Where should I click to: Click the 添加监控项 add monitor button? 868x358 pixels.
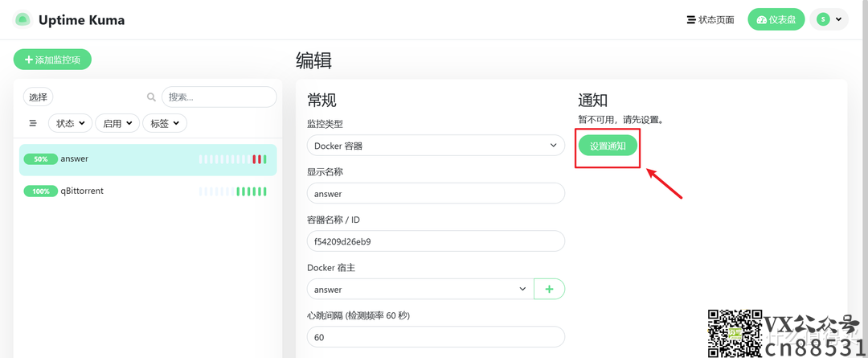click(x=52, y=60)
